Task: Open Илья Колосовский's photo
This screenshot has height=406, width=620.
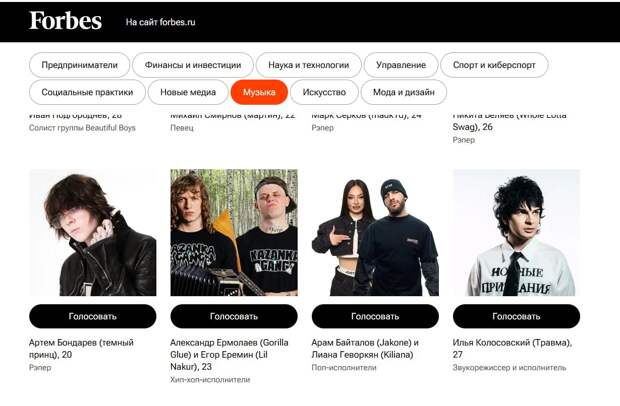Action: 516,232
